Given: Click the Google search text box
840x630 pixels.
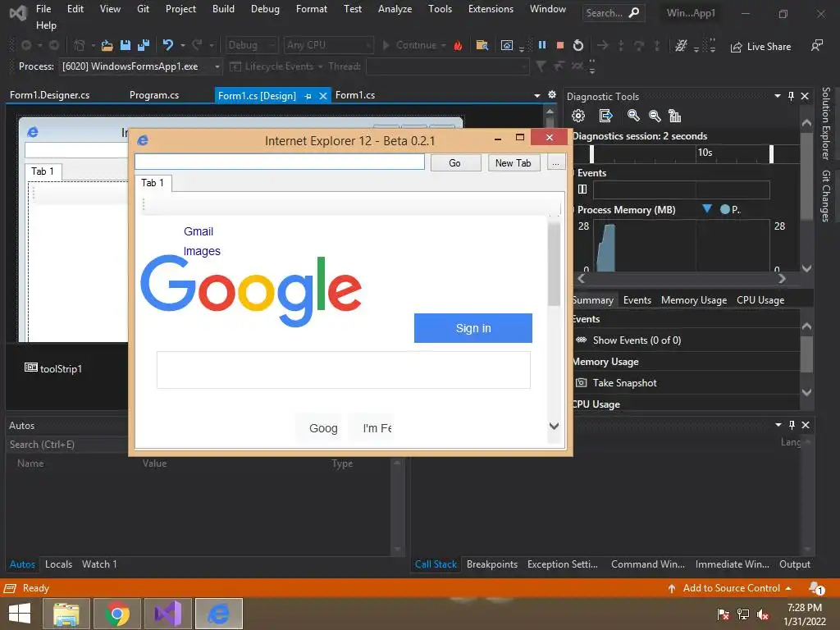Looking at the screenshot, I should (x=344, y=370).
